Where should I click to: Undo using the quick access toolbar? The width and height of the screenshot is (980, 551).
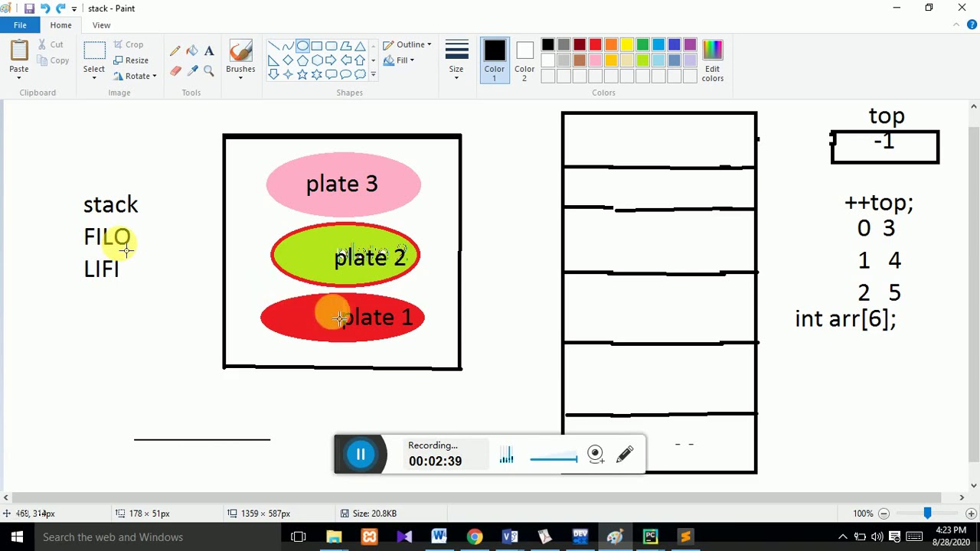tap(45, 8)
